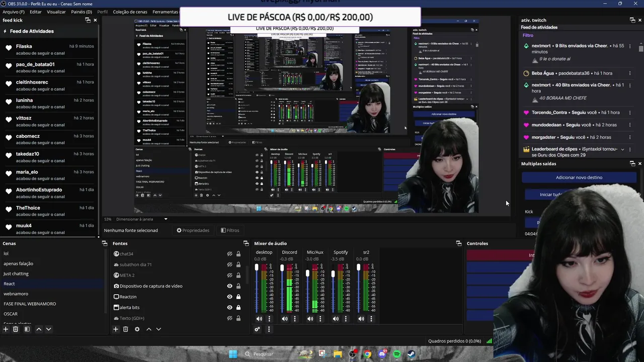The image size is (644, 362).
Task: Open options for nextmort 9 Bits entry
Action: tap(629, 46)
